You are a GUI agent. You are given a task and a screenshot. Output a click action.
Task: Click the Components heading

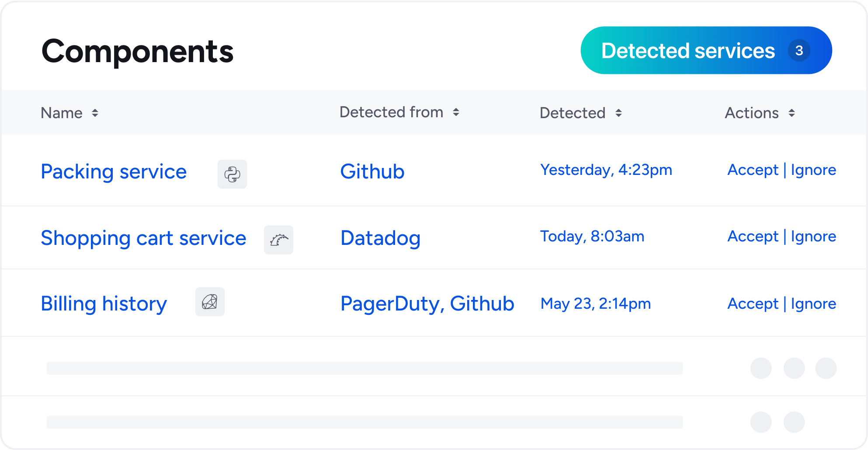pyautogui.click(x=137, y=52)
